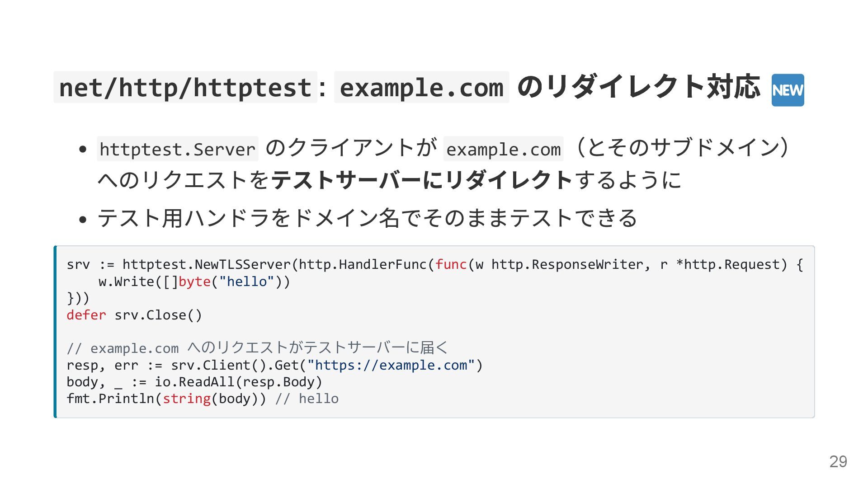868x488 pixels.
Task: Click the byte keyword in w.Write line
Action: point(194,282)
